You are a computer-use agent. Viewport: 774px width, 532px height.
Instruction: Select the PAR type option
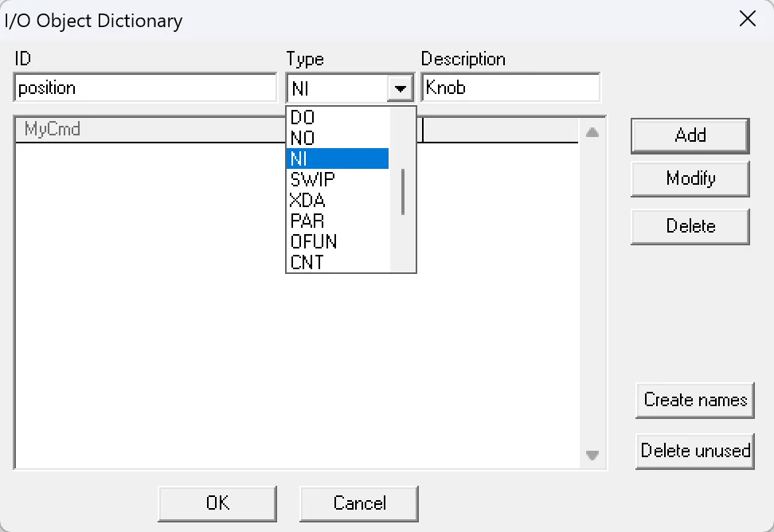[307, 221]
